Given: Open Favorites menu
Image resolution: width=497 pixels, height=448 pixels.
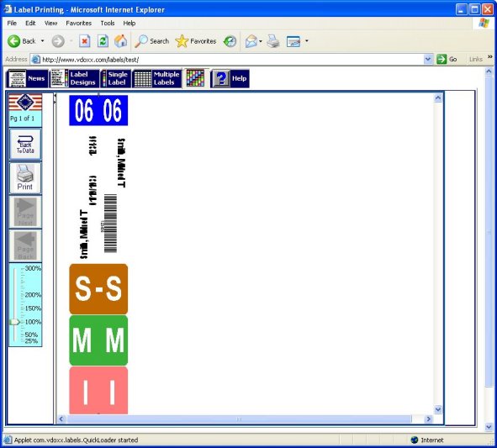Looking at the screenshot, I should coord(78,24).
